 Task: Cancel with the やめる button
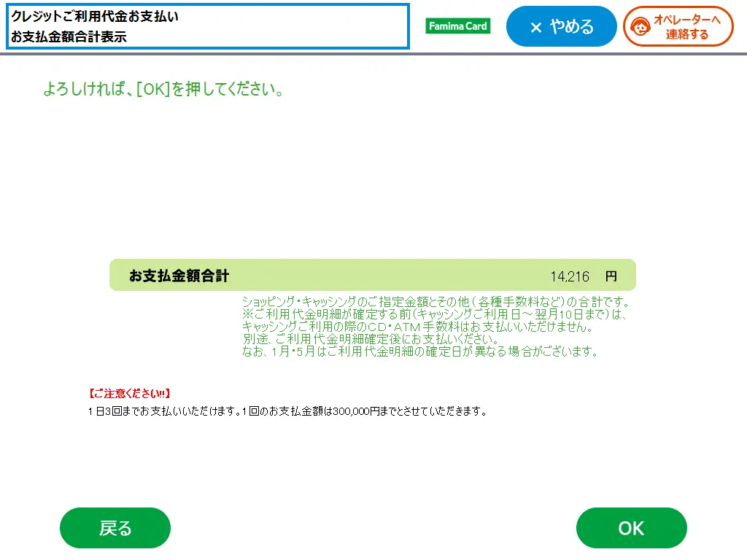click(561, 27)
